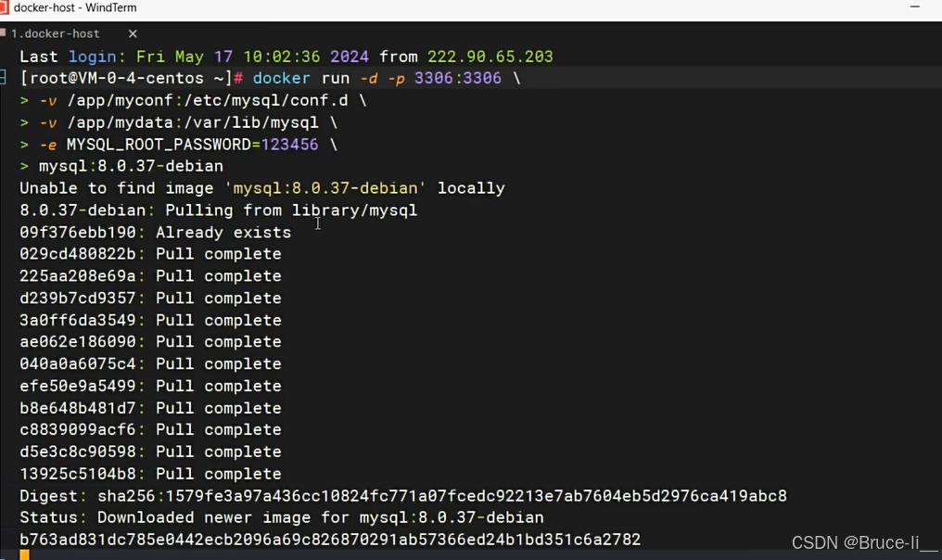Click the [root@VM-0-4-centos ~]# prompt
This screenshot has height=560, width=942.
point(131,78)
